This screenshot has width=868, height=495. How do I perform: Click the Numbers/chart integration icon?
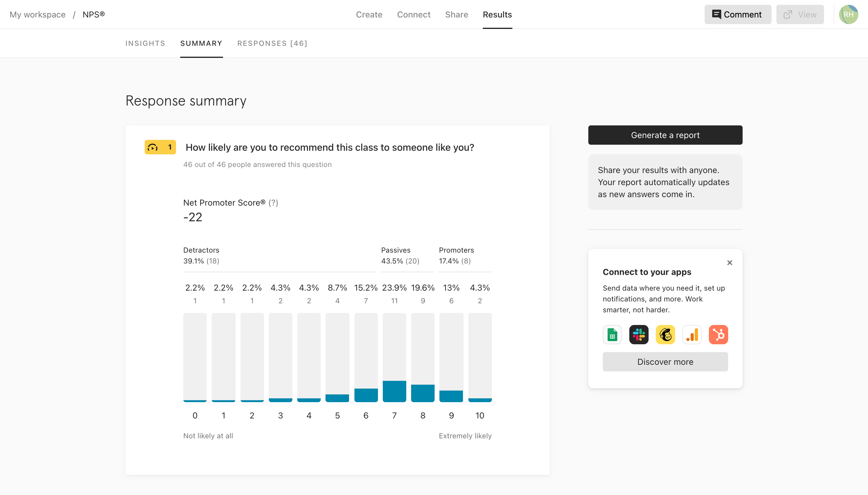pos(692,334)
